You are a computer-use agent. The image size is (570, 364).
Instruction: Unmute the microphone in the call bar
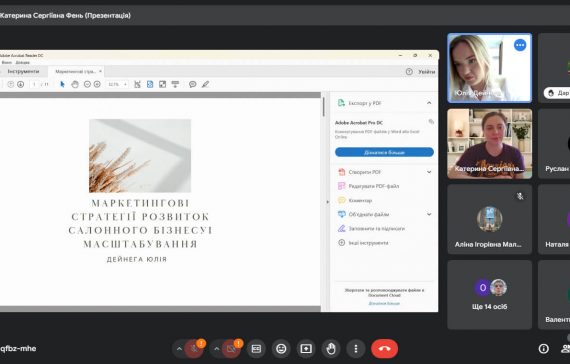(194, 349)
